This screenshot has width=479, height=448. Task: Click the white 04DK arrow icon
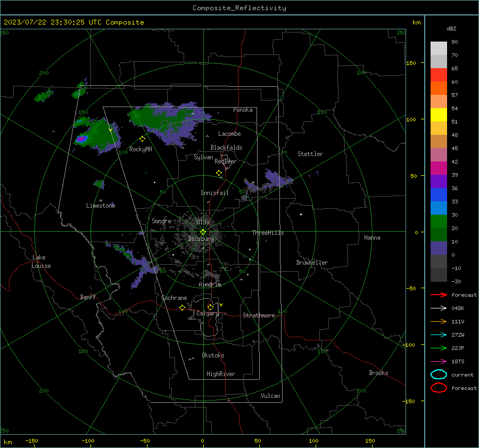439,308
